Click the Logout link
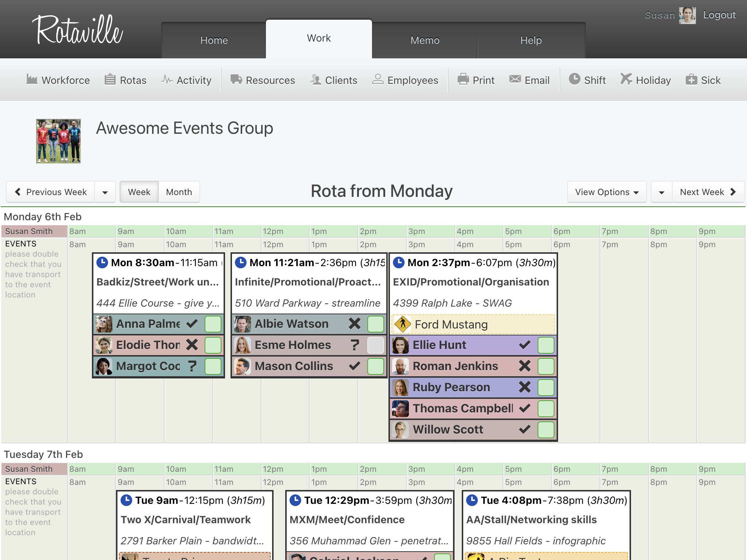747x560 pixels. 719,15
